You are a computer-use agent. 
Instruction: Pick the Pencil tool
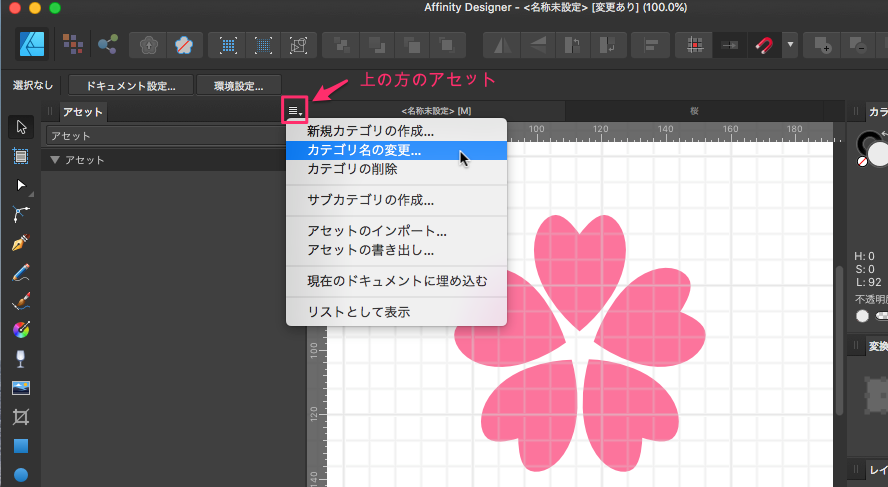click(21, 272)
